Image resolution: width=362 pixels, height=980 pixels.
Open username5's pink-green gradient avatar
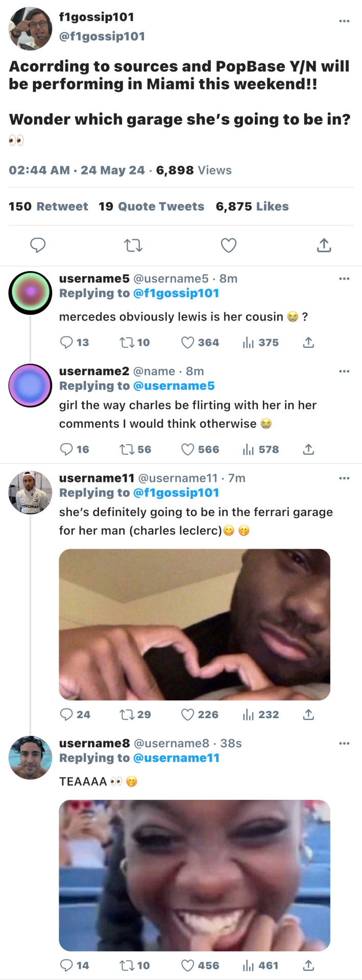pos(30,293)
